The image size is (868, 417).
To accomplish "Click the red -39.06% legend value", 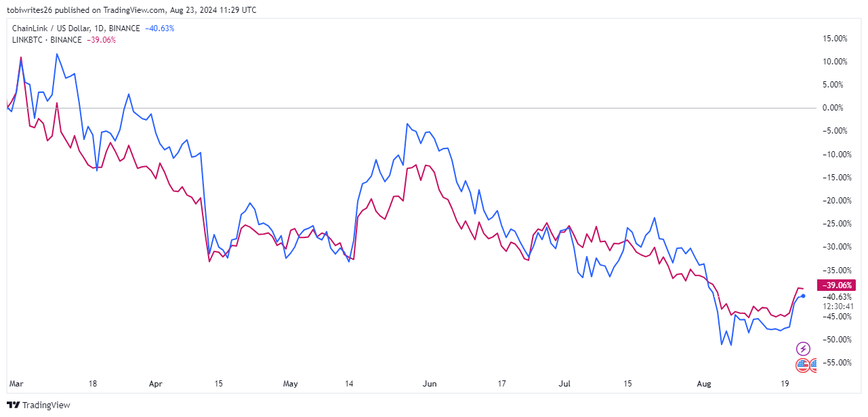I will tap(101, 40).
